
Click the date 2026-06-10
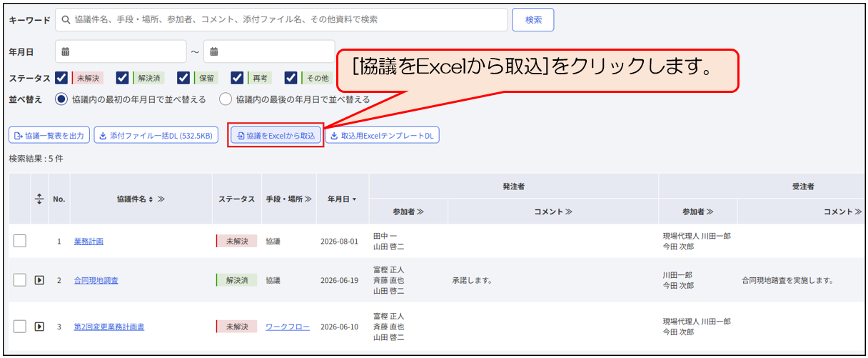click(340, 327)
